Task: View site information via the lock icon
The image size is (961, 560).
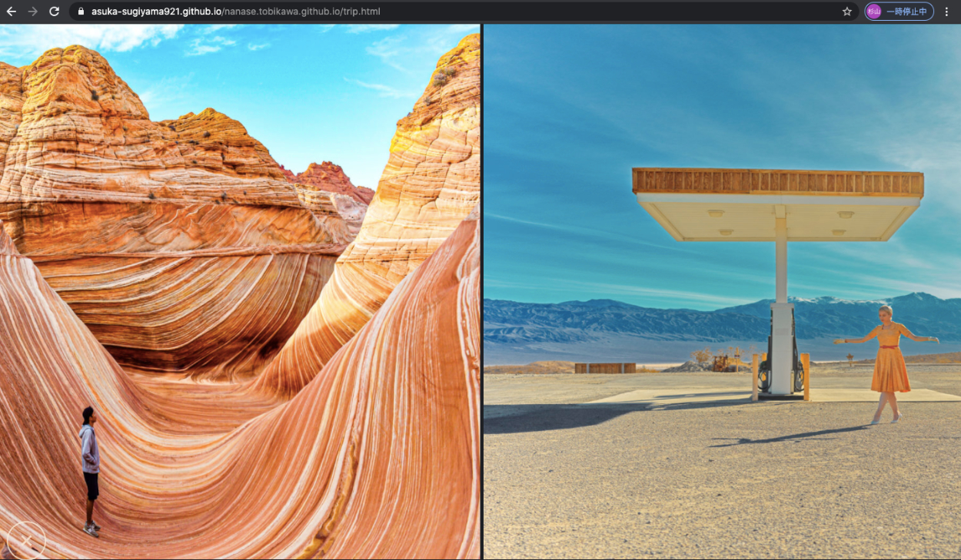Action: click(81, 12)
